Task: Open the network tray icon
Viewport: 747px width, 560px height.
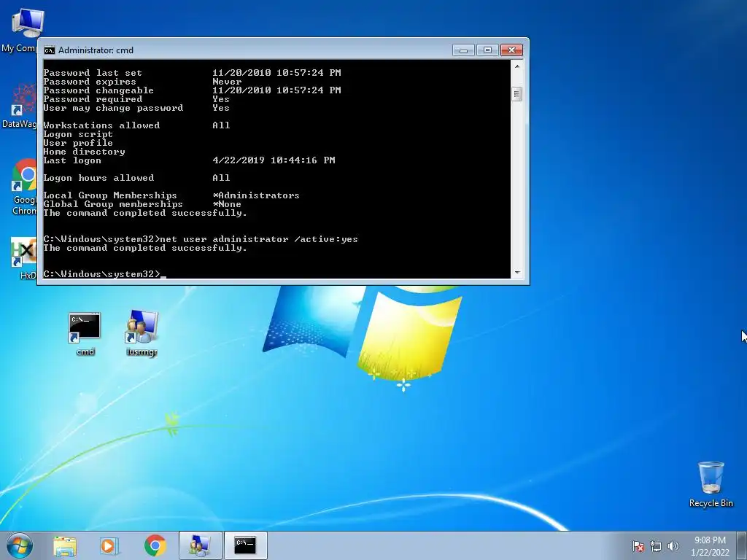Action: point(656,546)
